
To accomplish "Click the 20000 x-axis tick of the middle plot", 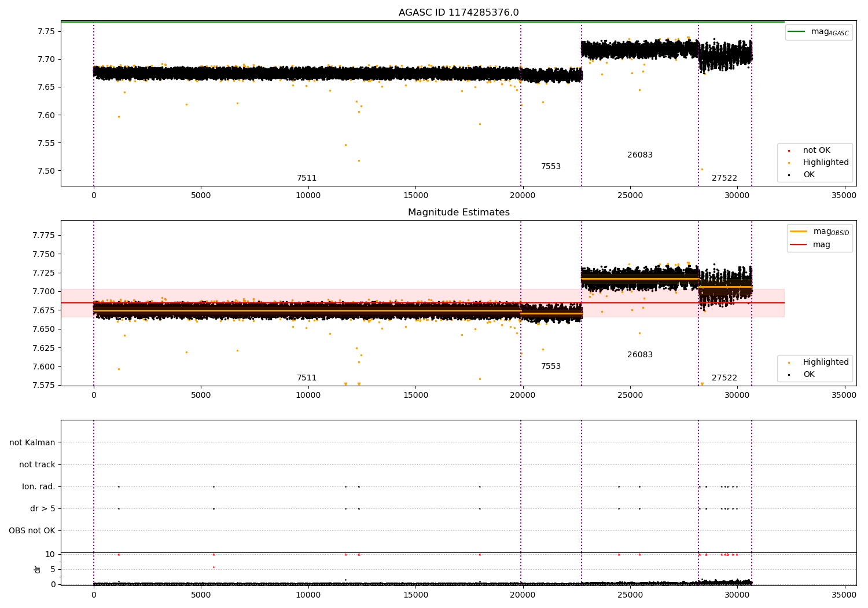I will click(523, 395).
